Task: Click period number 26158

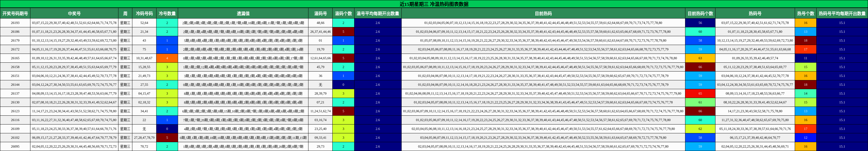Action: click(x=15, y=67)
